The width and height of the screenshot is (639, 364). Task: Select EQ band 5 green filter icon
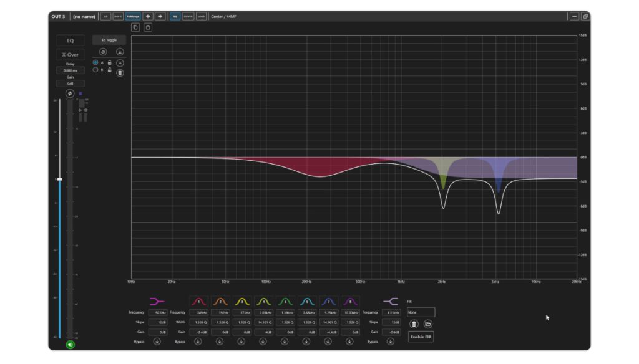point(285,301)
